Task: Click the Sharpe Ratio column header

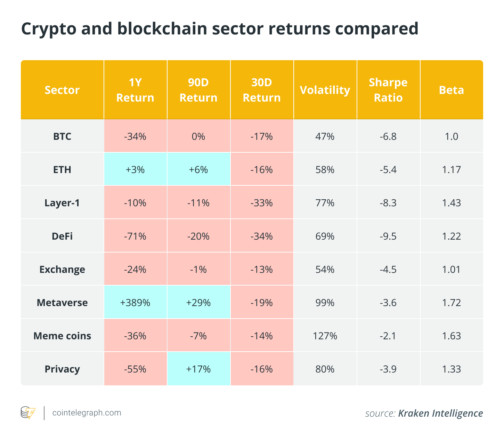Action: tap(388, 90)
